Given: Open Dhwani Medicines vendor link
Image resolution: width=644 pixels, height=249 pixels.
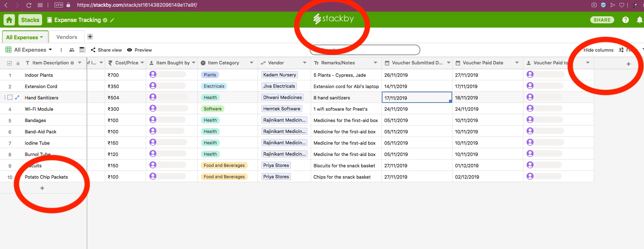Looking at the screenshot, I should [282, 97].
